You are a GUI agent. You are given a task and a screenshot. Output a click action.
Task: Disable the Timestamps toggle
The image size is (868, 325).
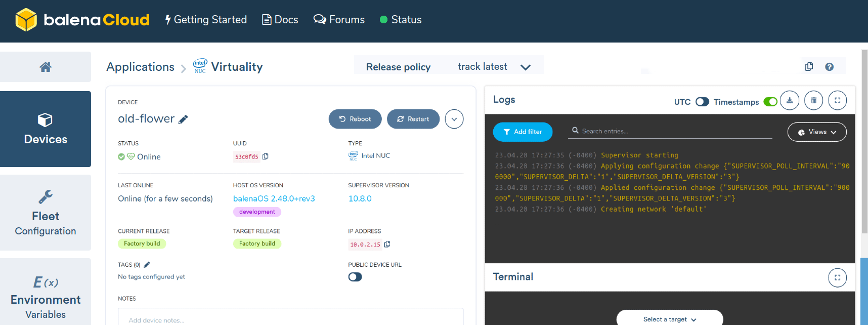click(x=770, y=102)
